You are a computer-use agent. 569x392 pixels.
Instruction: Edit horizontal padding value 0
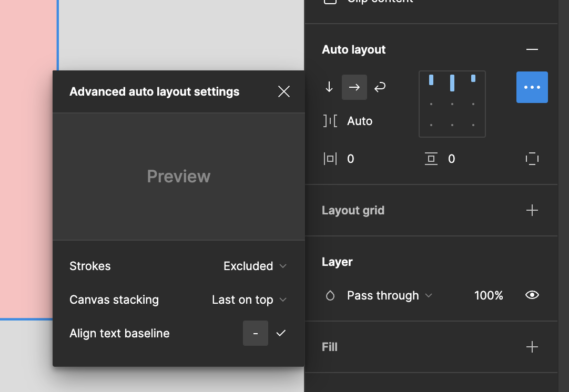351,159
